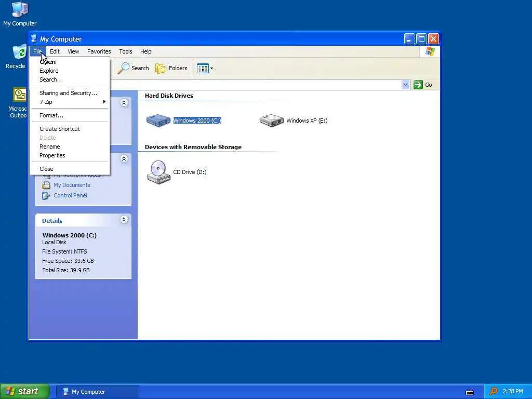Click the My Computer title bar icon

point(34,38)
